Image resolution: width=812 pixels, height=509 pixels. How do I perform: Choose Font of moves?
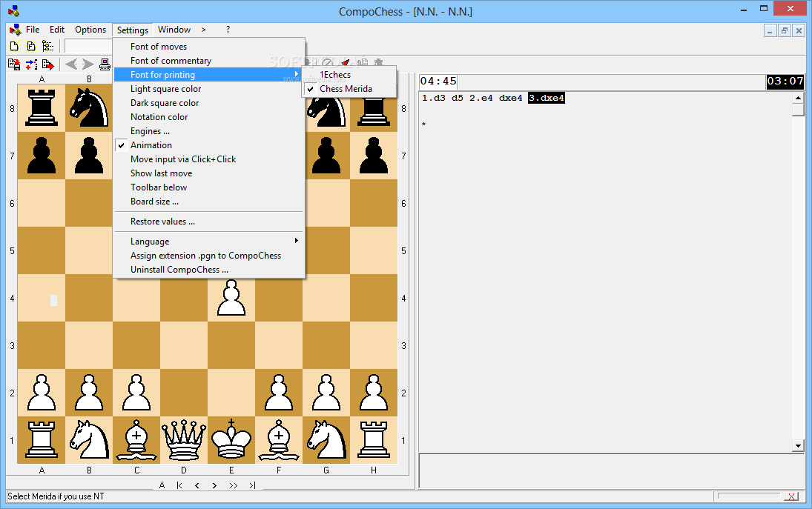pos(209,46)
